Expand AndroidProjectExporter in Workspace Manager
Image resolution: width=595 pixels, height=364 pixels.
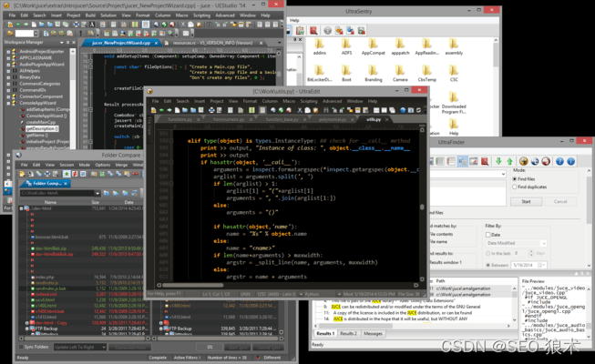[x=8, y=52]
